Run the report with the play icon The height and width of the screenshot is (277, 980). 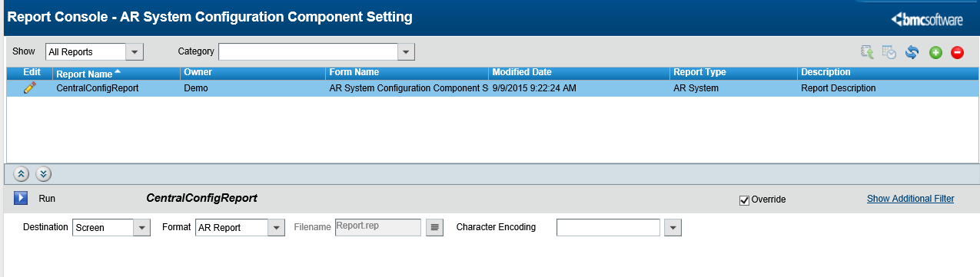(x=21, y=199)
